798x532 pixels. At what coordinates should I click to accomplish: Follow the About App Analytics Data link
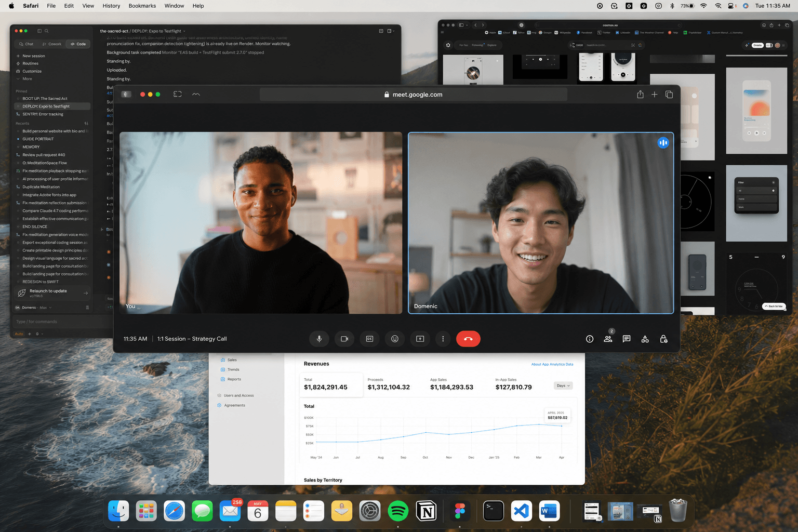coord(552,364)
